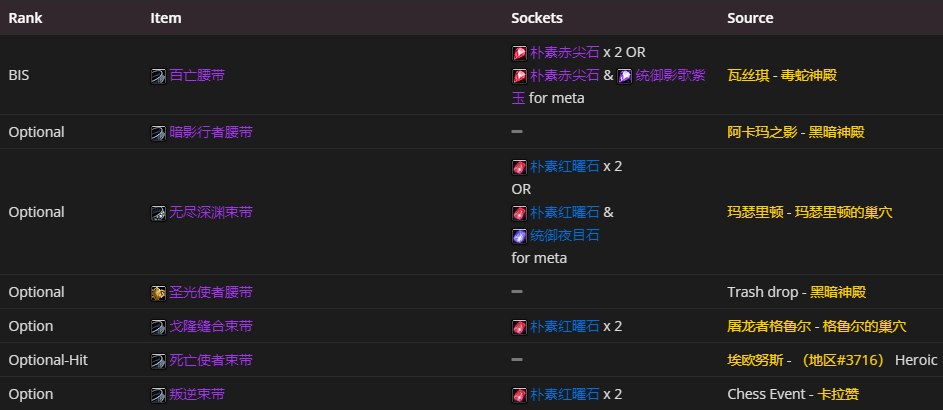This screenshot has height=410, width=943.
Task: Click the 百亡腰带 belt item icon
Action: click(x=158, y=75)
